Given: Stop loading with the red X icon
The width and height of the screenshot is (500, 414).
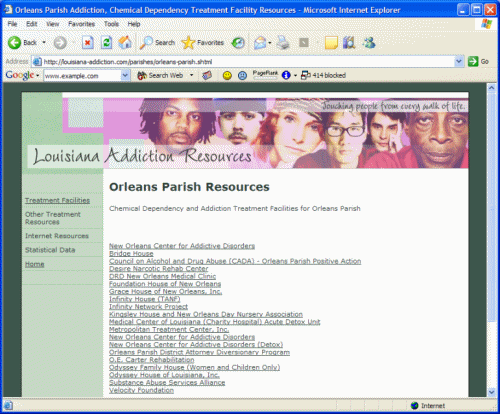Looking at the screenshot, I should coord(88,43).
